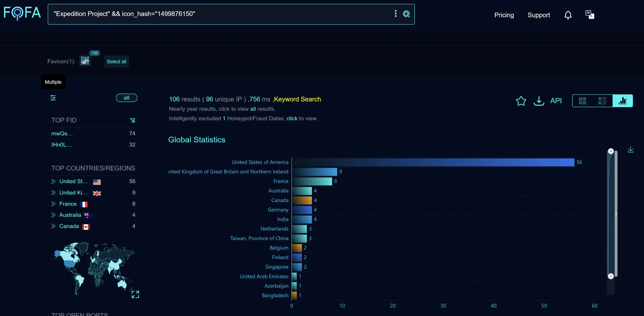Open the FOFA logo home link
This screenshot has height=316, width=644.
coord(22,13)
